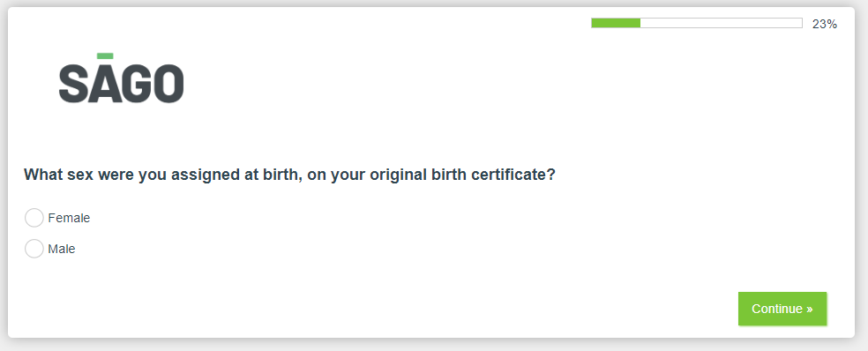Choose the Female text label
Image resolution: width=868 pixels, height=351 pixels.
pyautogui.click(x=69, y=218)
